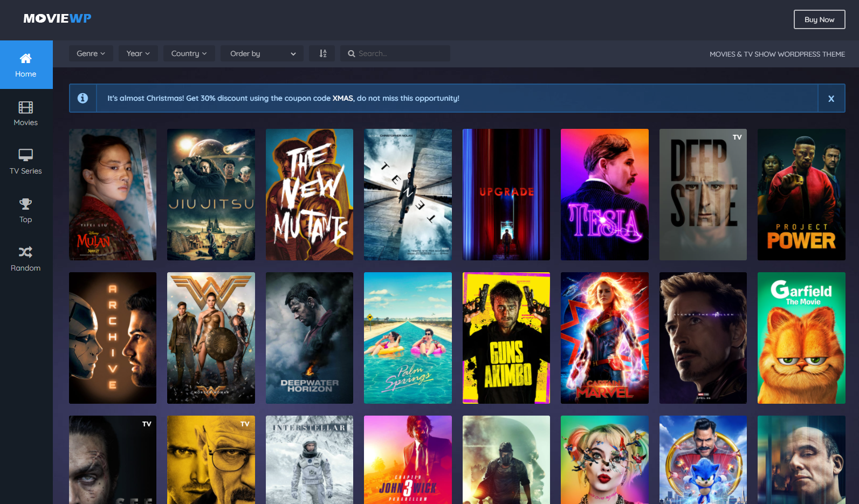Expand the Genre filter dropdown

click(x=91, y=53)
